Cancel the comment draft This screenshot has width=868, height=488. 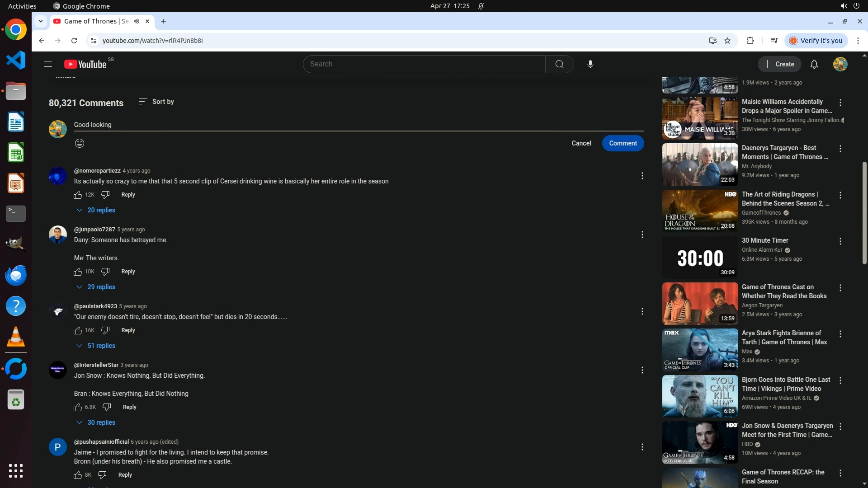(581, 143)
